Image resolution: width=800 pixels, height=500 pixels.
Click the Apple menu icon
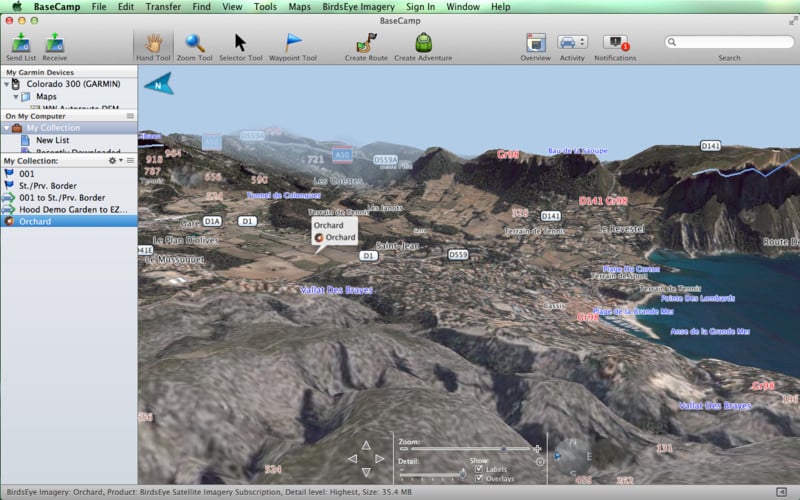click(x=17, y=7)
